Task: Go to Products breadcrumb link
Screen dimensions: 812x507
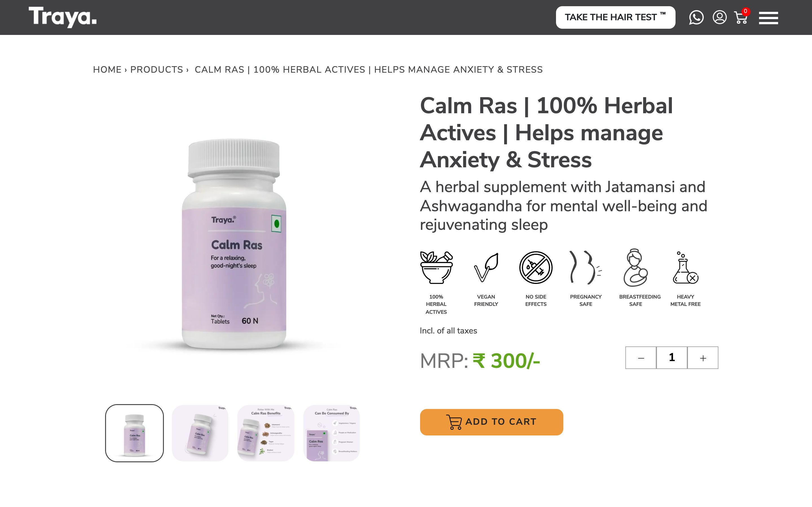Action: [x=157, y=69]
